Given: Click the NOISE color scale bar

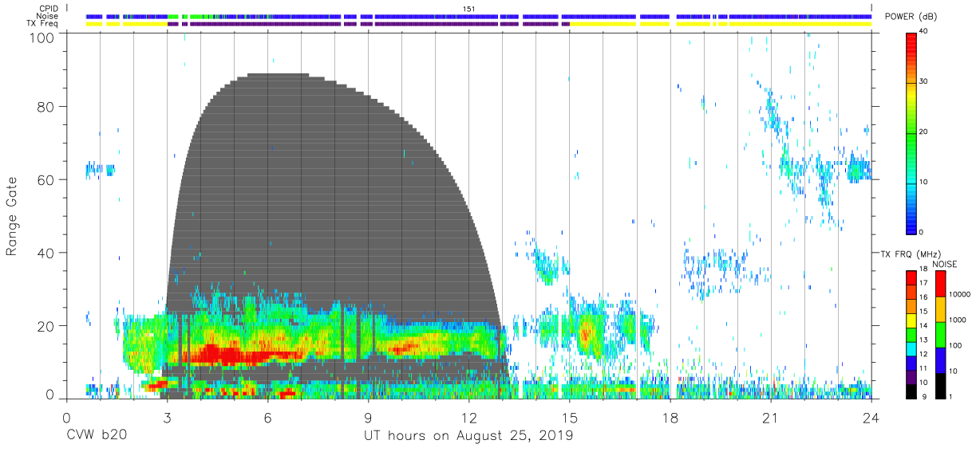Looking at the screenshot, I should pos(940,334).
